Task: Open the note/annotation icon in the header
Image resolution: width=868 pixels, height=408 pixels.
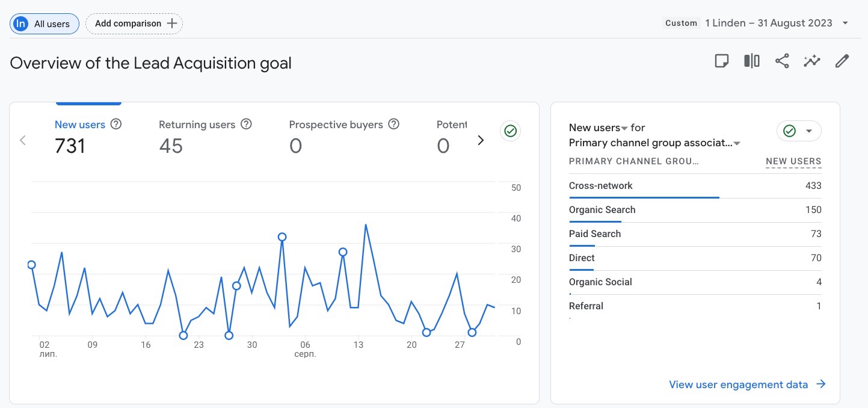Action: pos(721,61)
